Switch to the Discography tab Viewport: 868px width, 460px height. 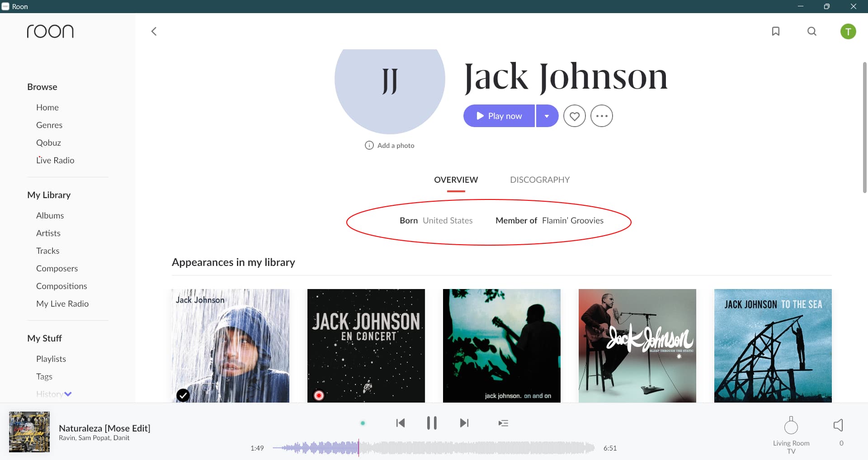540,180
